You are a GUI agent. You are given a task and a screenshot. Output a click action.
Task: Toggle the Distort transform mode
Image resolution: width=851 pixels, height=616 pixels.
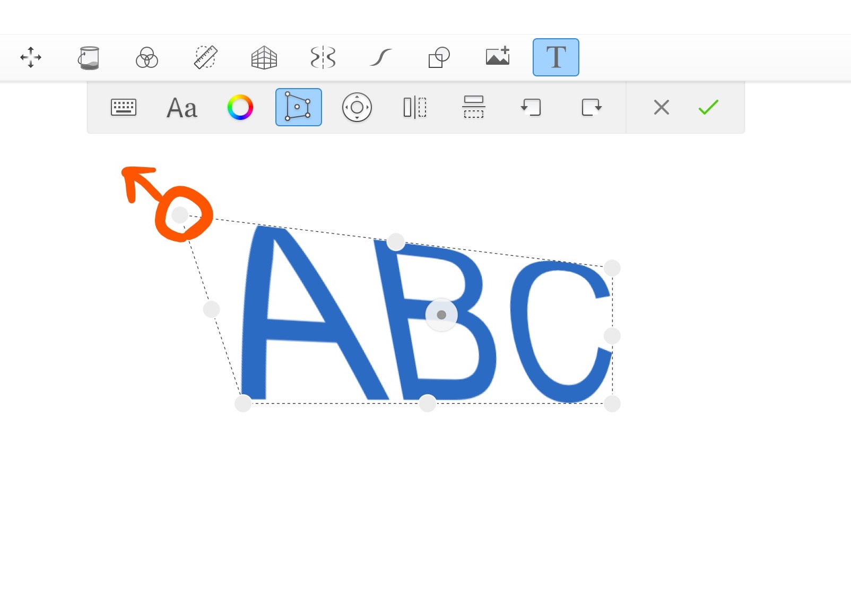[299, 107]
